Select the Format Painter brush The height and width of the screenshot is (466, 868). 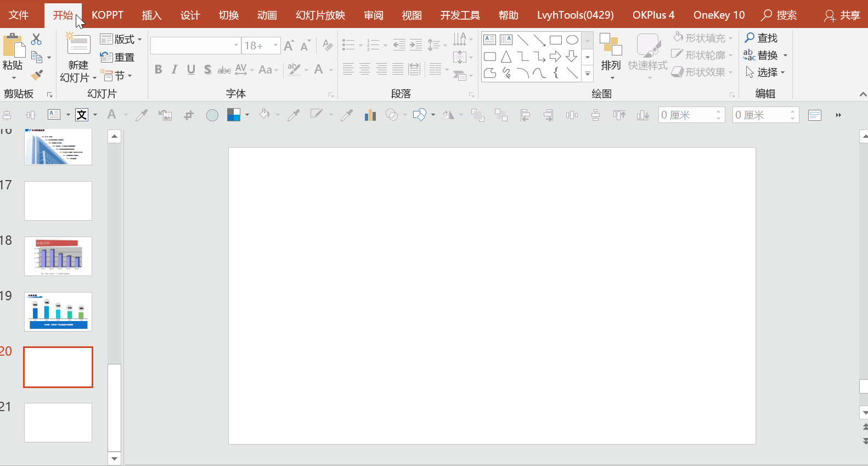(37, 75)
